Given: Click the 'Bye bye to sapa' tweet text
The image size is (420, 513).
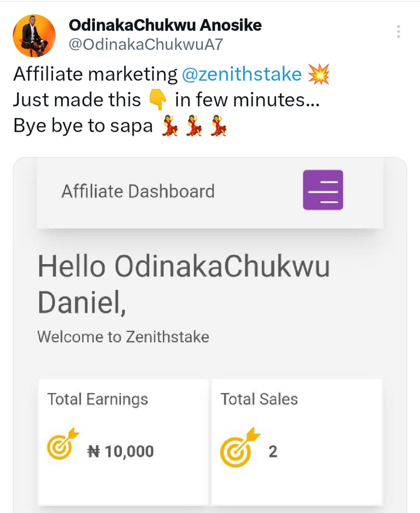Looking at the screenshot, I should pos(83,126).
